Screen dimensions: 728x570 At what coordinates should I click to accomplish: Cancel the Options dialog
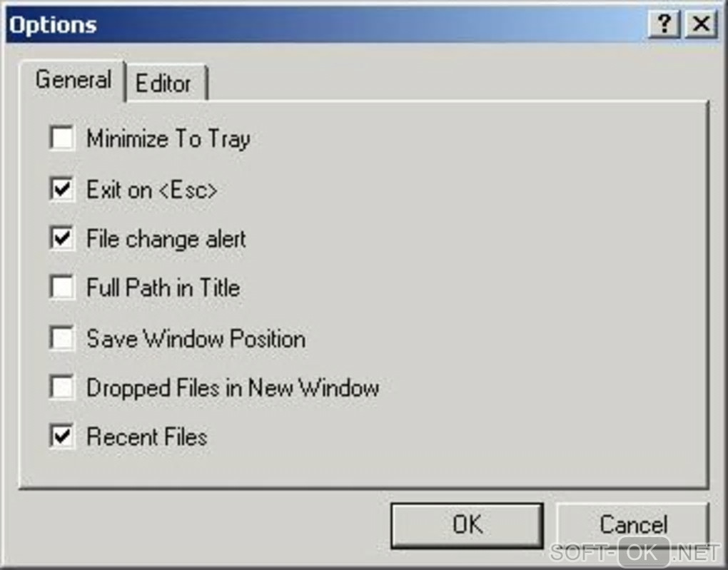[x=632, y=525]
